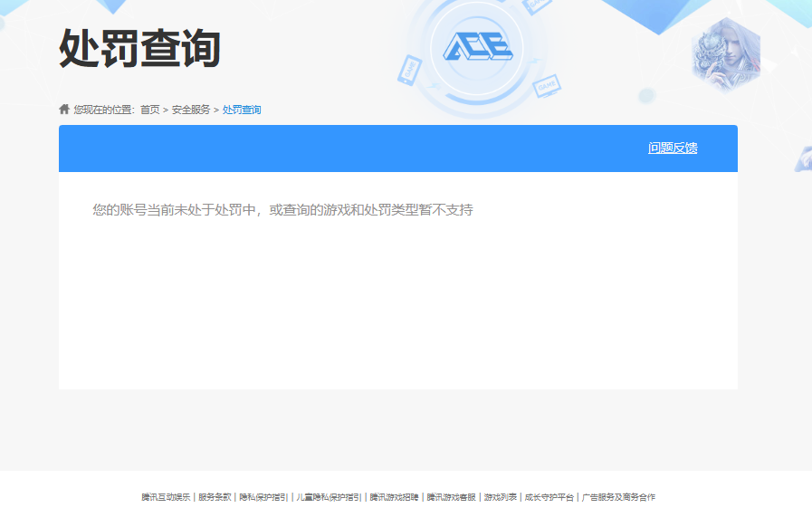Go to 安全服务 breadcrumb link

(x=191, y=110)
